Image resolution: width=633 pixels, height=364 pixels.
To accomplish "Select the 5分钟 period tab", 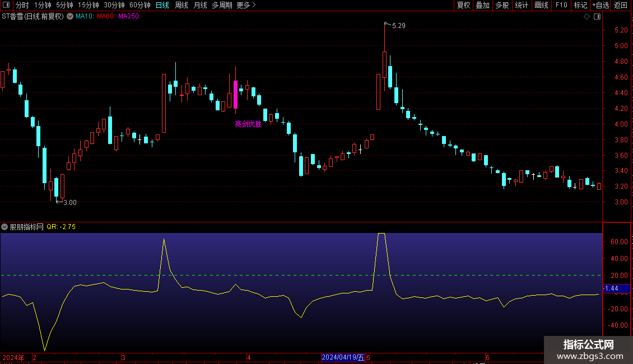I will pyautogui.click(x=64, y=5).
